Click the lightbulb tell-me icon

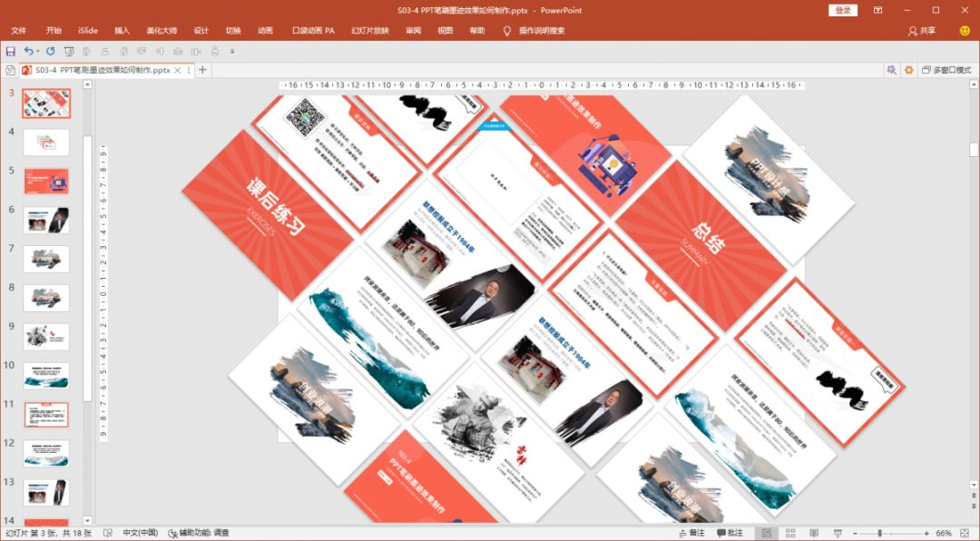tap(507, 31)
